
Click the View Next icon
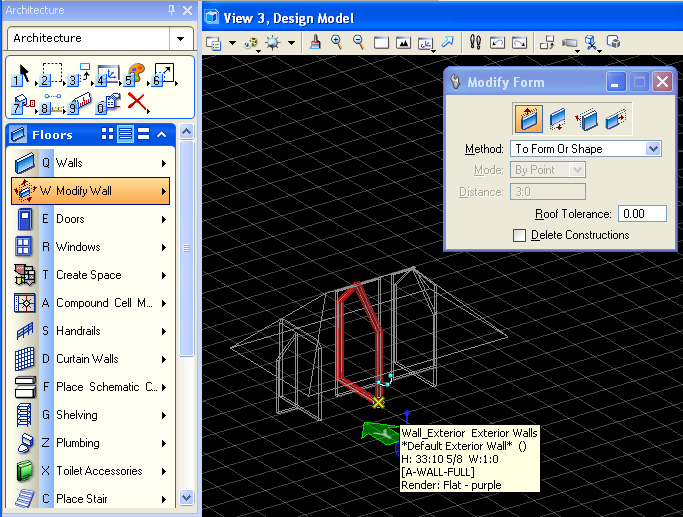pos(519,43)
